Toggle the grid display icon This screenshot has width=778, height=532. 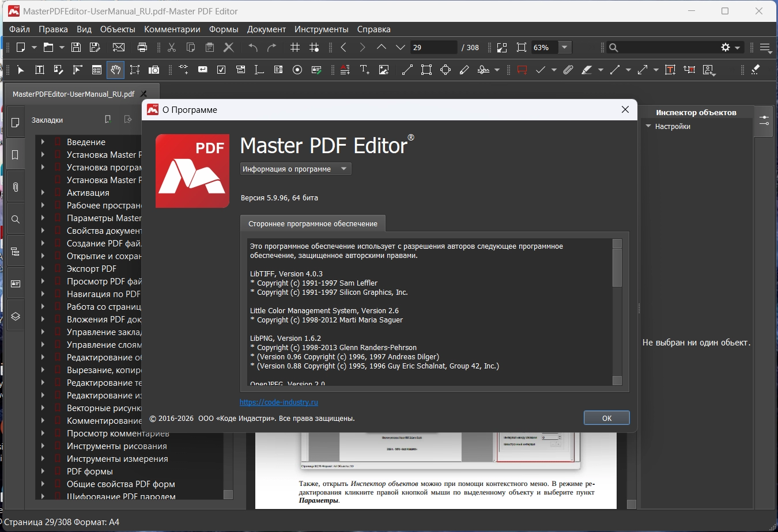tap(295, 47)
